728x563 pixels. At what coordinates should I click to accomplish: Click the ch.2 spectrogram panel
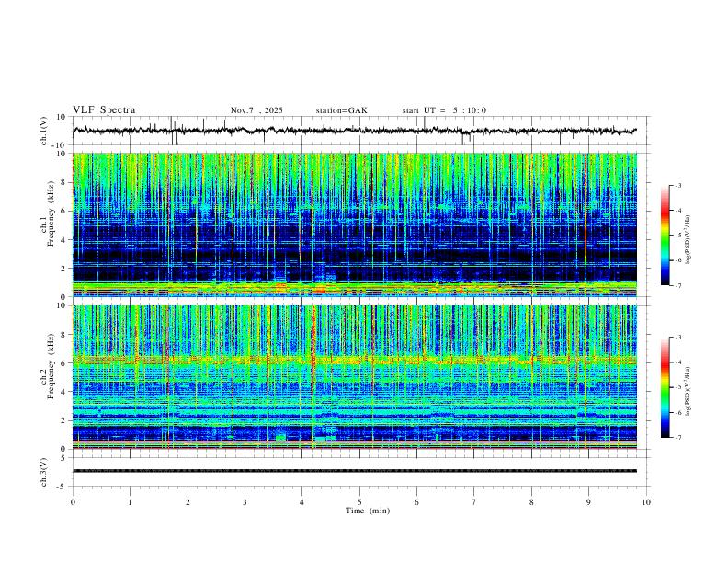(355, 377)
